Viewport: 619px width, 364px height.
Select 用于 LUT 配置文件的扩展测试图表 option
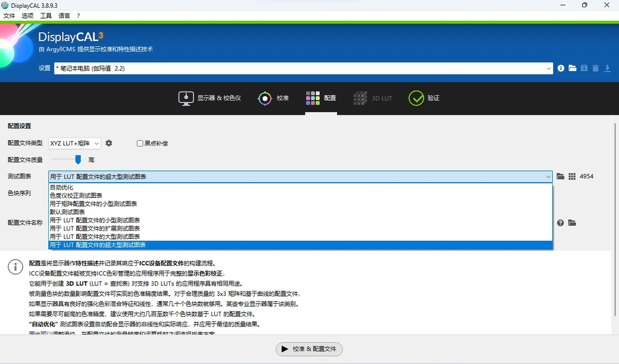click(300, 228)
